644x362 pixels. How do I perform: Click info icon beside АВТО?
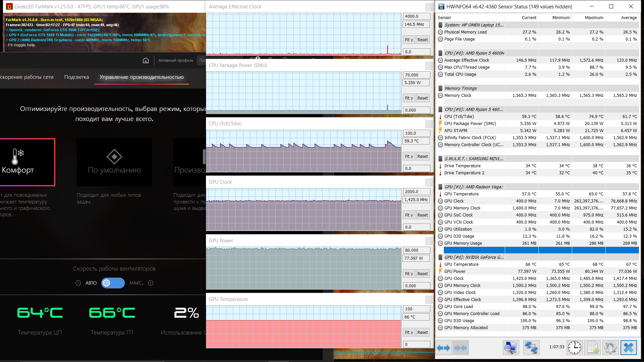click(x=78, y=283)
